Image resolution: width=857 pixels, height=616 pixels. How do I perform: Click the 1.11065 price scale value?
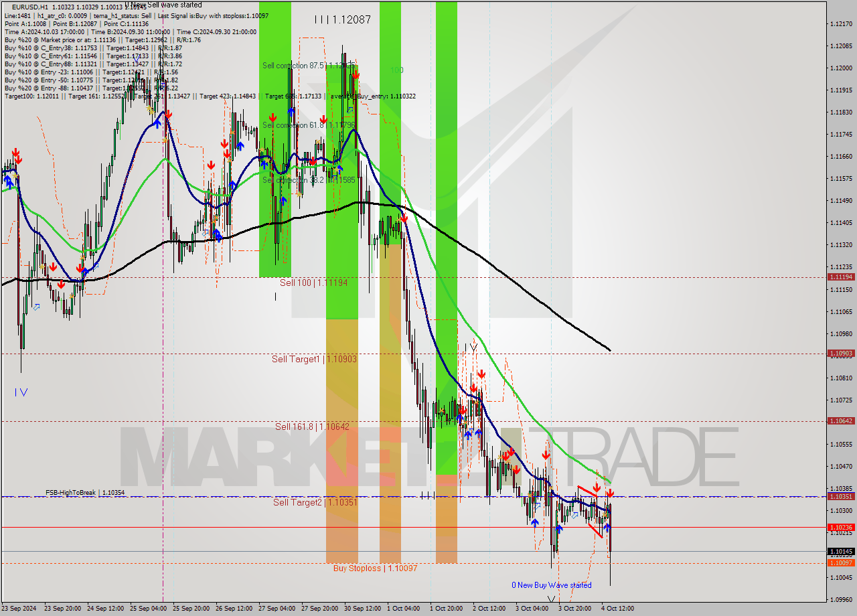pos(841,311)
